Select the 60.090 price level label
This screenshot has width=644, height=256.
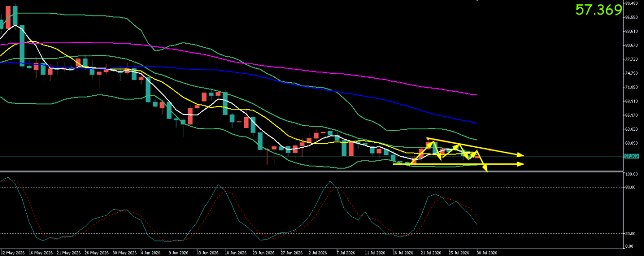(x=632, y=143)
